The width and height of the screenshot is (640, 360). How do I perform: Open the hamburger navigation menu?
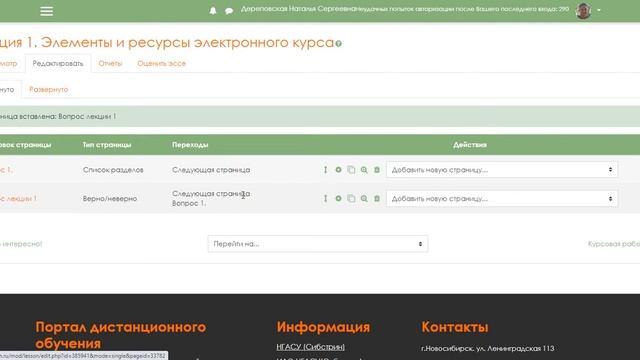coord(47,11)
